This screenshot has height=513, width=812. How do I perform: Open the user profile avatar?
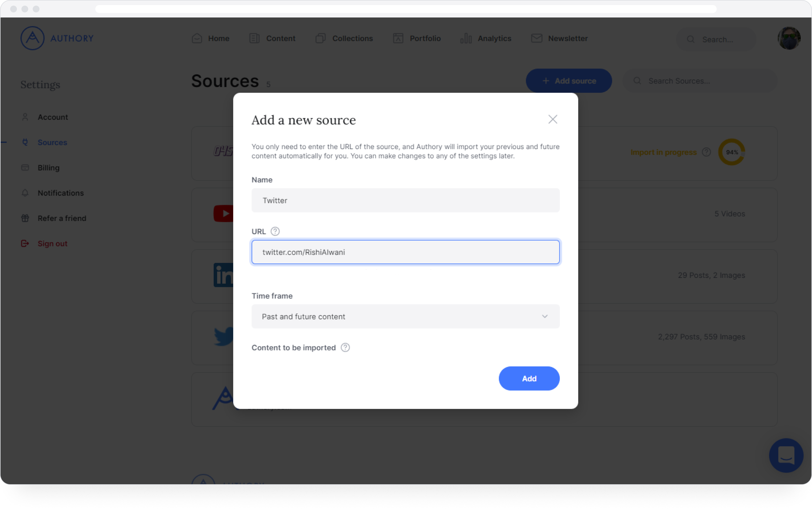point(789,38)
